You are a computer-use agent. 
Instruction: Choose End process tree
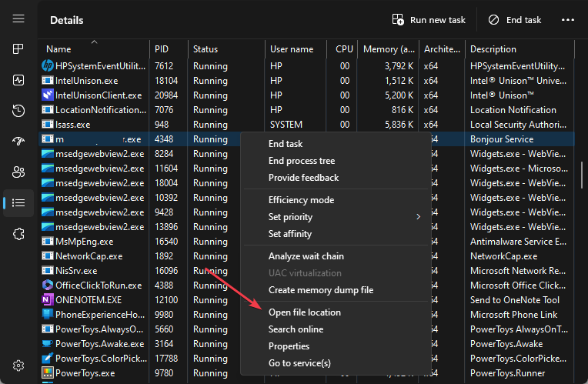pos(336,161)
